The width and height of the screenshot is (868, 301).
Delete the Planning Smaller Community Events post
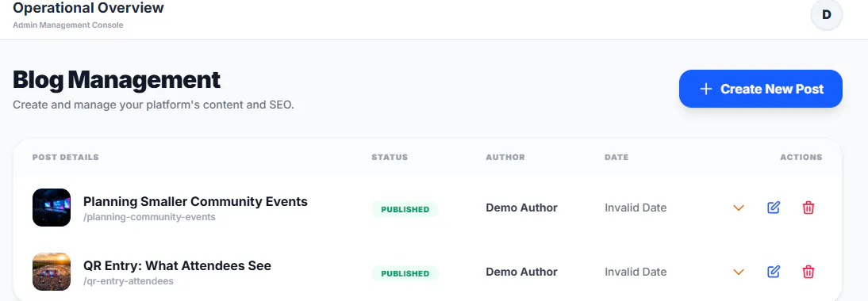click(808, 208)
